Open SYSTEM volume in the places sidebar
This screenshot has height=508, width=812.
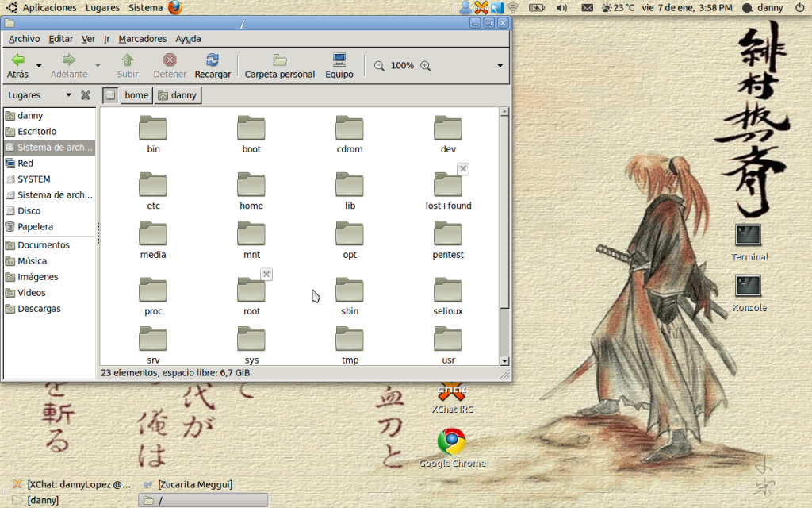(x=50, y=179)
